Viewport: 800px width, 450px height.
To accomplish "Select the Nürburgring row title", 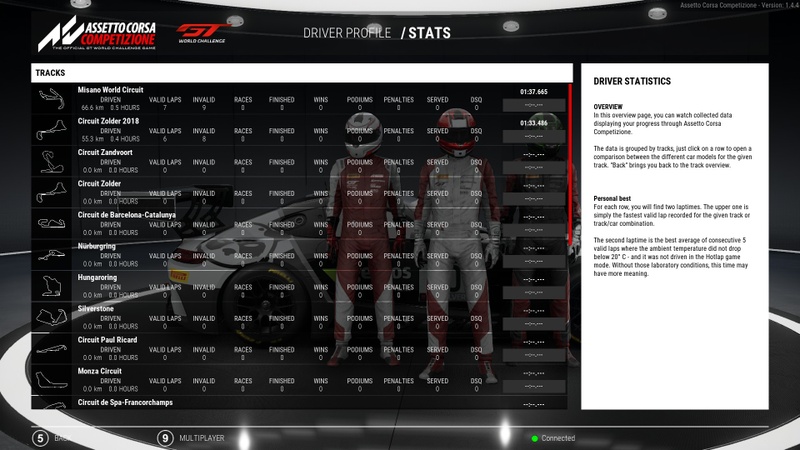I will click(96, 246).
